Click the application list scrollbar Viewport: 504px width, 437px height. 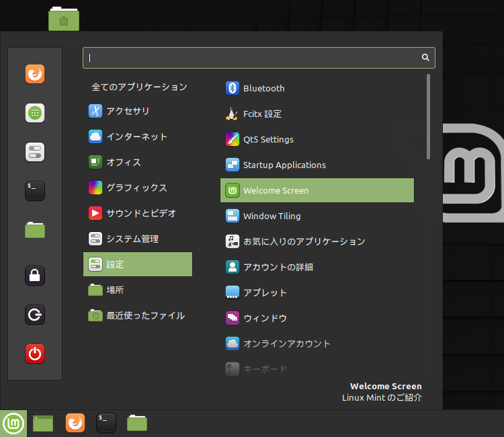point(428,116)
